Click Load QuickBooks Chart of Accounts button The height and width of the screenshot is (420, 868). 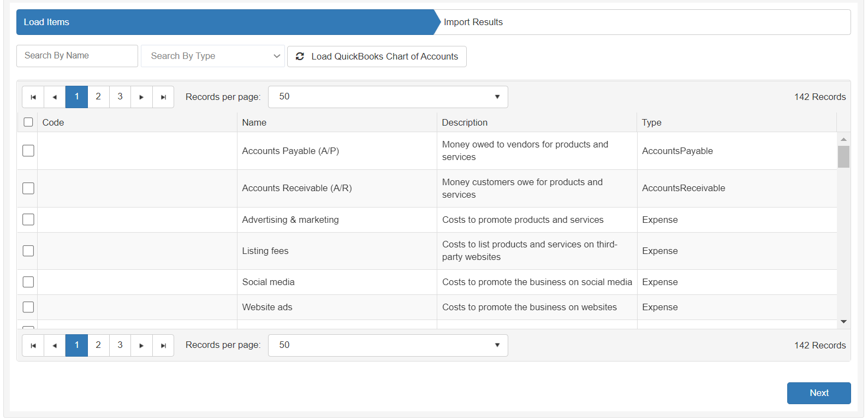click(x=377, y=57)
